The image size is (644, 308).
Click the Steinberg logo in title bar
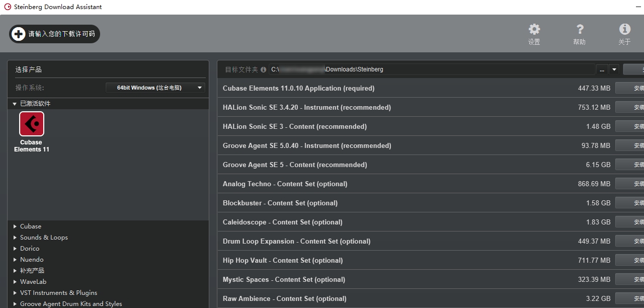point(7,7)
